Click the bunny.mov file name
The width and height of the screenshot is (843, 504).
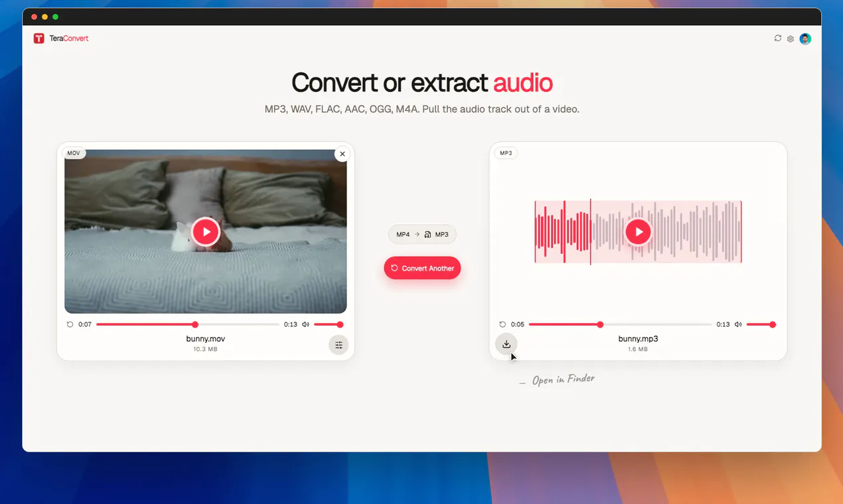[205, 339]
